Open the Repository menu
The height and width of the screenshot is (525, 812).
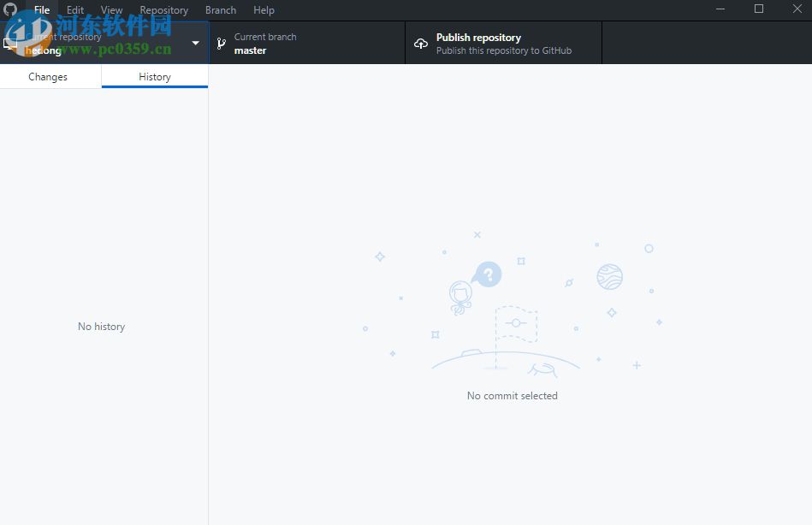(163, 9)
